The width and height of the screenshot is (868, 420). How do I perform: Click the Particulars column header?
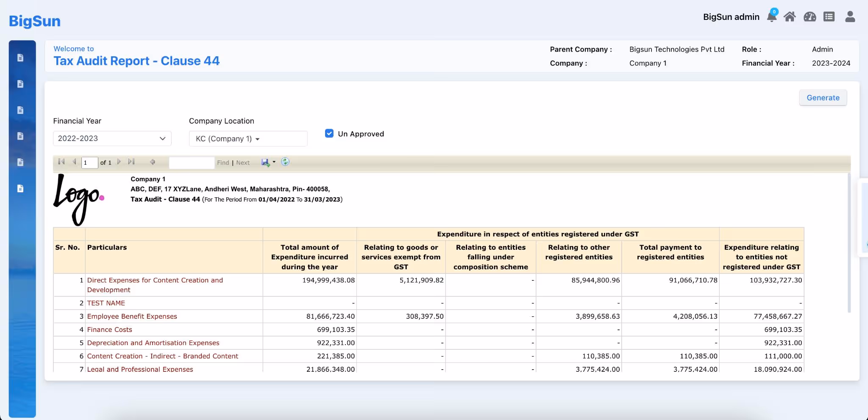(107, 247)
